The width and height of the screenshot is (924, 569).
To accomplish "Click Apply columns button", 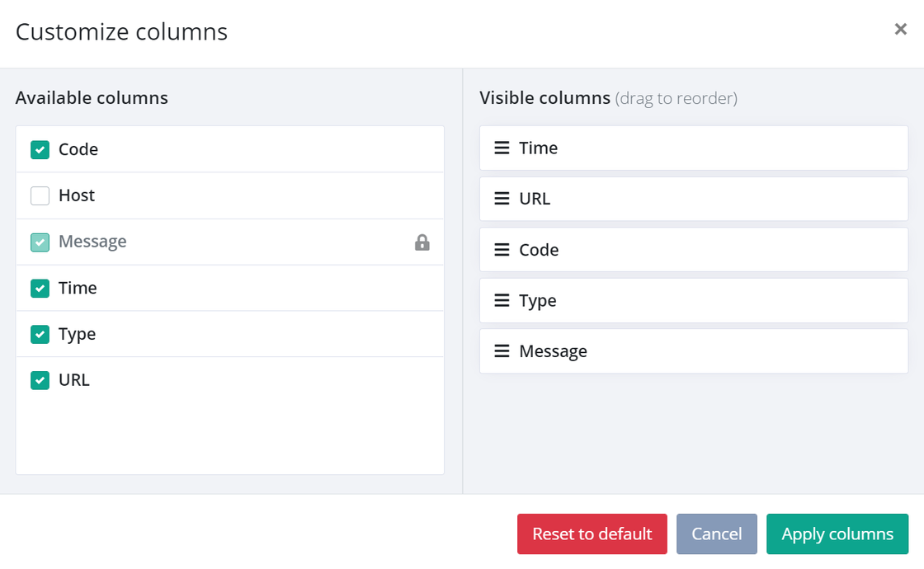I will click(x=837, y=534).
